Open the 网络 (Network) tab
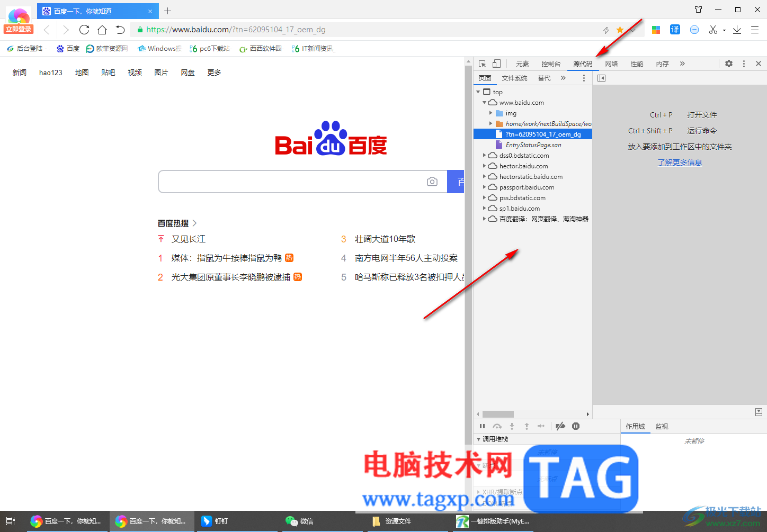 pyautogui.click(x=611, y=64)
